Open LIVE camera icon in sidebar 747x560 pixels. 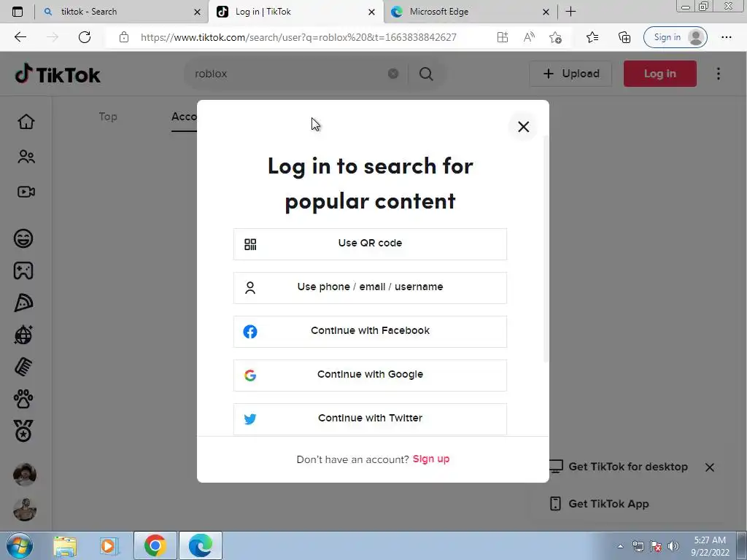[26, 192]
